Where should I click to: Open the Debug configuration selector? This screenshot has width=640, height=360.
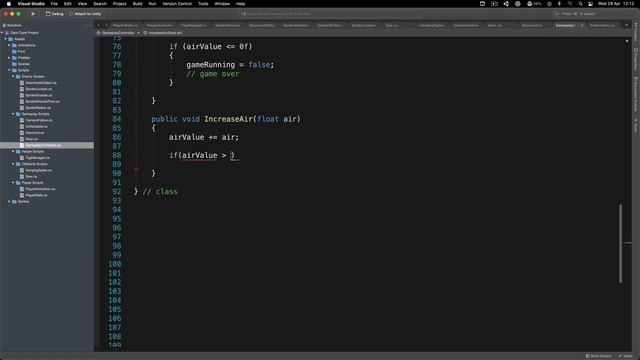pos(55,14)
